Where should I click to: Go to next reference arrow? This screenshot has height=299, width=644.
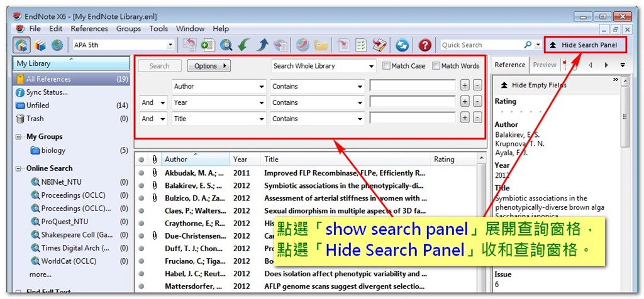606,65
